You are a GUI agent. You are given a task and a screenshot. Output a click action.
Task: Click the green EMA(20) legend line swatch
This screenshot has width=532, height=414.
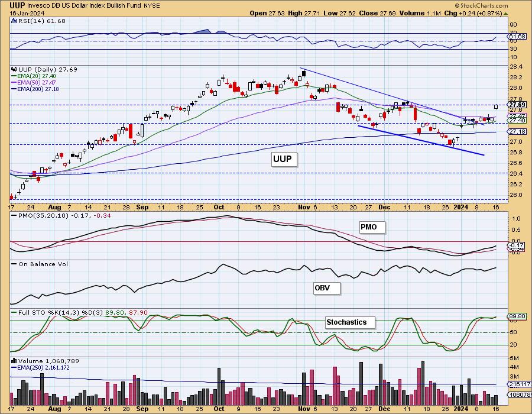[14, 76]
